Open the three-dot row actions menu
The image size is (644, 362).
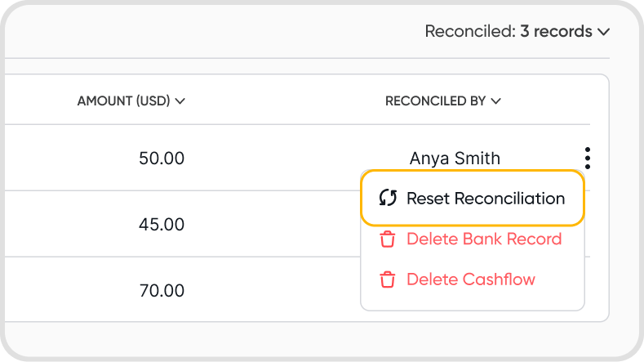588,158
